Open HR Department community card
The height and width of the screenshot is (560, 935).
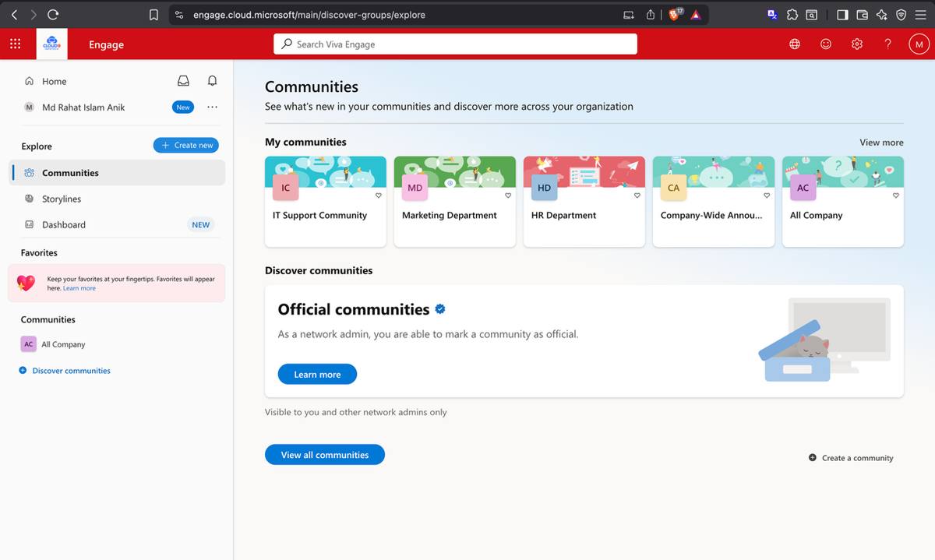point(584,202)
